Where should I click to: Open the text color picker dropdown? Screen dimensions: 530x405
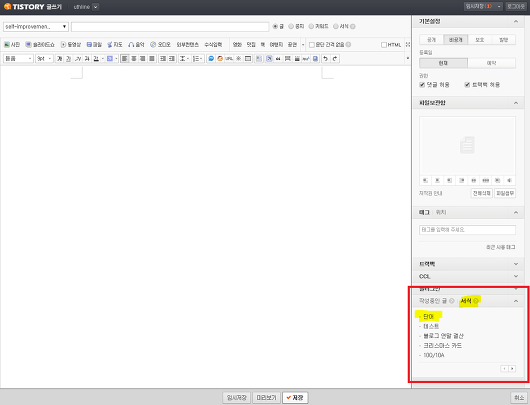coord(102,59)
